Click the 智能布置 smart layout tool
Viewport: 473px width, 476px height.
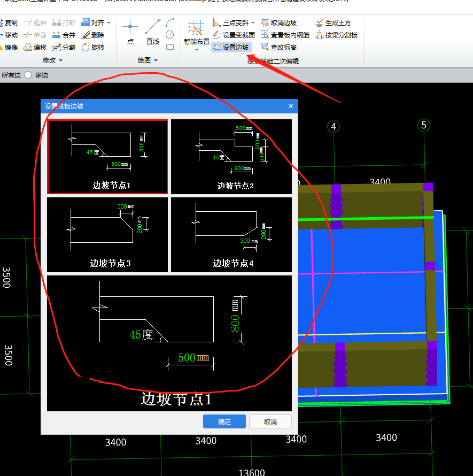(196, 32)
